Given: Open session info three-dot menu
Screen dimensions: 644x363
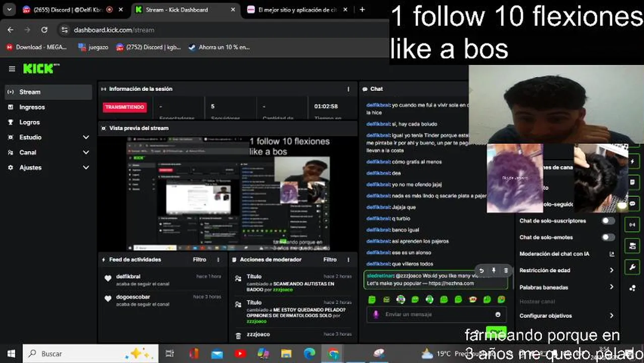Looking at the screenshot, I should [348, 89].
